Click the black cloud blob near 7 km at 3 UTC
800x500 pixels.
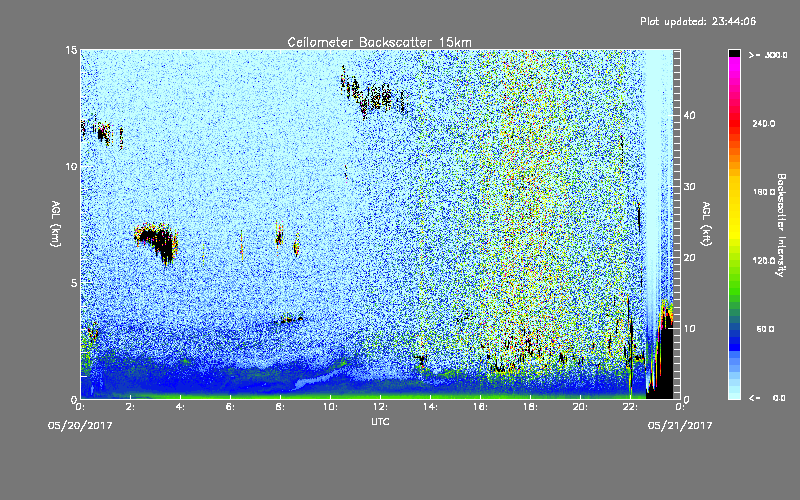(157, 243)
